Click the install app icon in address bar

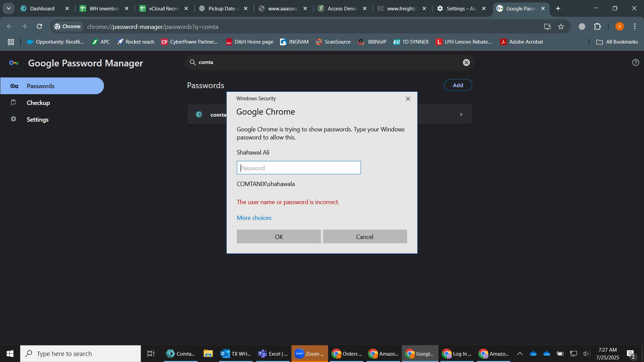click(547, 26)
